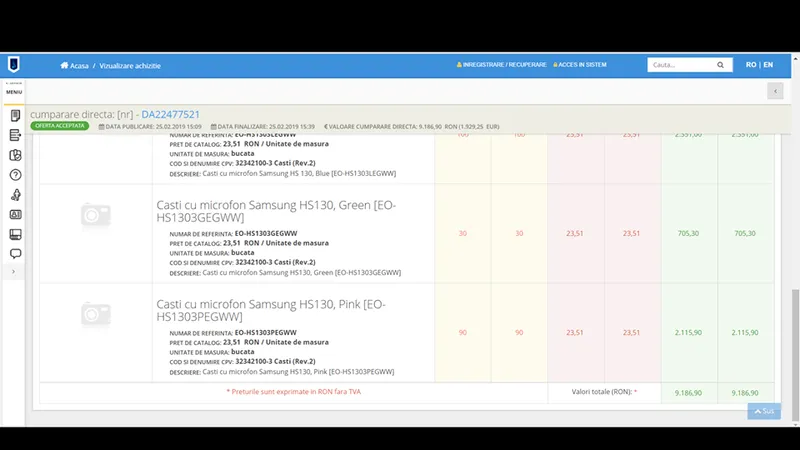Open the document page sidebar icon

pos(15,116)
